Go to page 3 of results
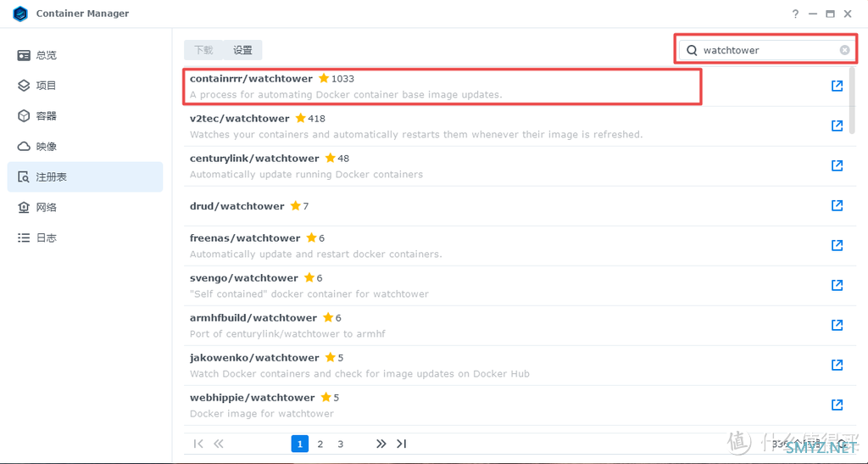This screenshot has width=868, height=464. (341, 444)
